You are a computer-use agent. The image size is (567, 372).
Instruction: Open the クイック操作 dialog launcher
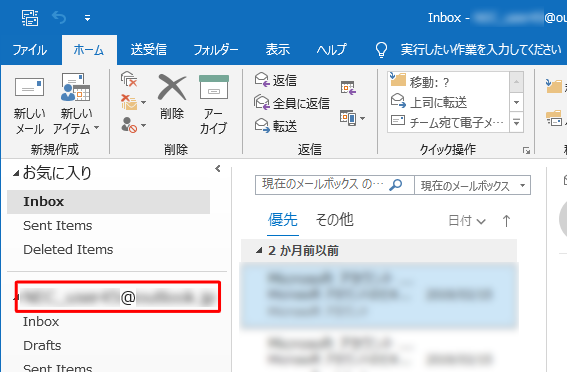pyautogui.click(x=526, y=150)
